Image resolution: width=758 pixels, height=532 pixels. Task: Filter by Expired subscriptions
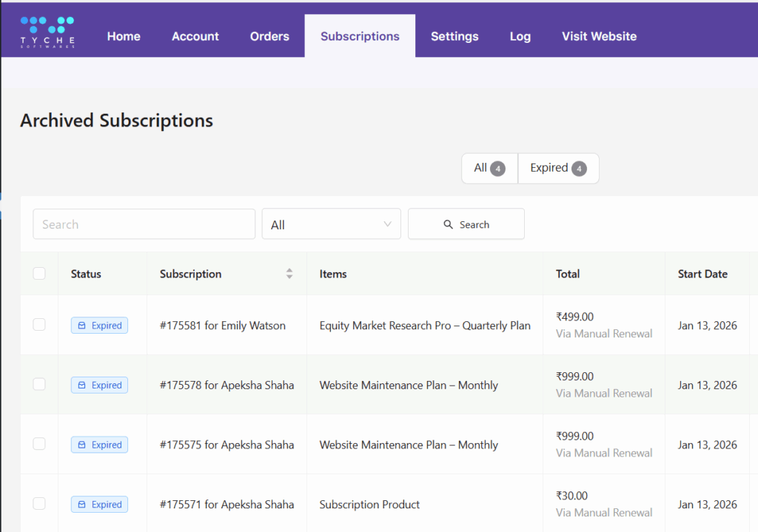[x=558, y=169]
